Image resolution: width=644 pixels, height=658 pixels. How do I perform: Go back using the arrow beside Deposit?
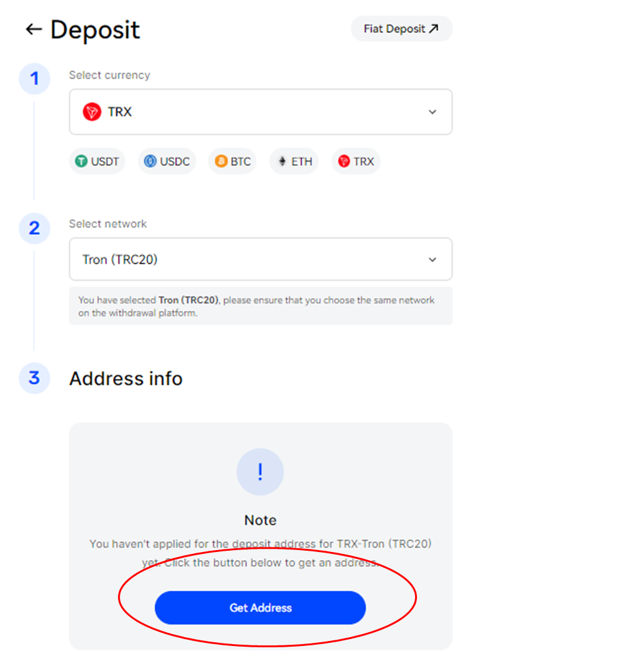click(x=33, y=30)
